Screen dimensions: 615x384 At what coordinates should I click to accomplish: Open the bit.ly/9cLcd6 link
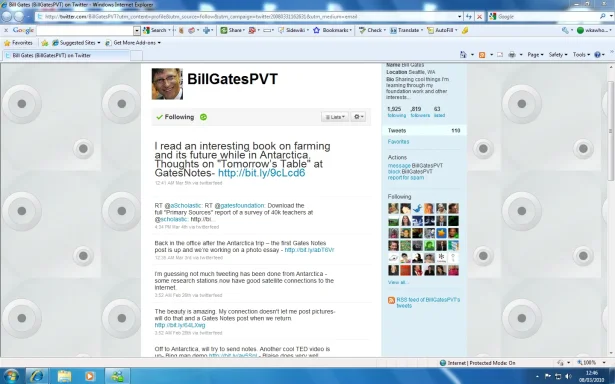[262, 173]
